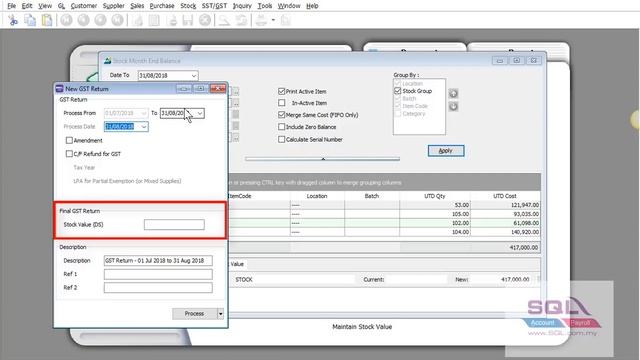Click the STOCK label in value panel
Viewport: 640px width, 360px height.
244,280
